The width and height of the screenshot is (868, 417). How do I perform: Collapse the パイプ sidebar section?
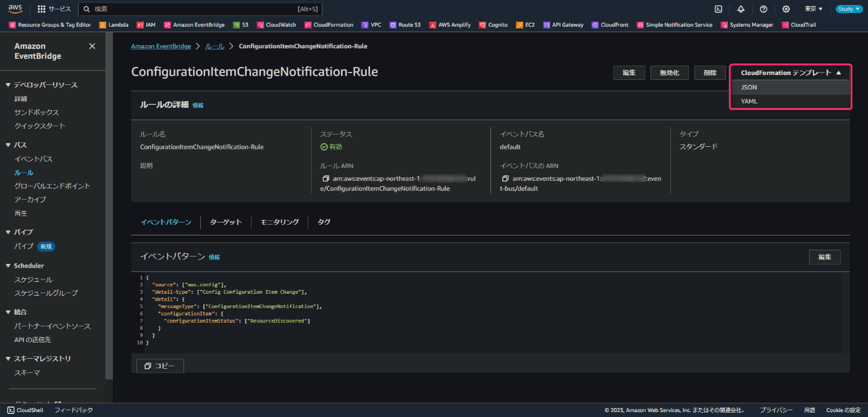[x=9, y=232]
